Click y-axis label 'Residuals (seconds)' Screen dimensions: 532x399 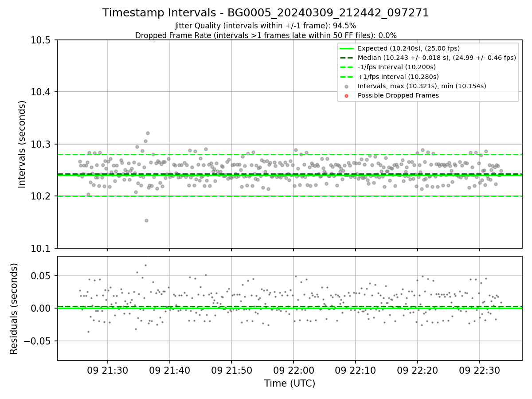pyautogui.click(x=14, y=308)
